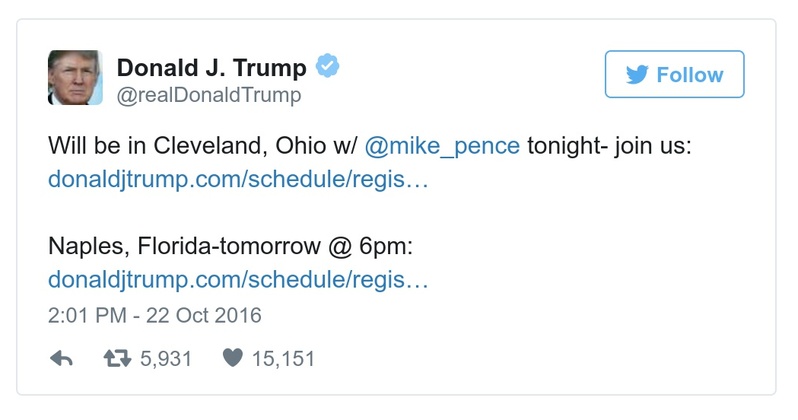The height and width of the screenshot is (420, 798).
Task: Click the 22 Oct 2016 date
Action: (204, 315)
